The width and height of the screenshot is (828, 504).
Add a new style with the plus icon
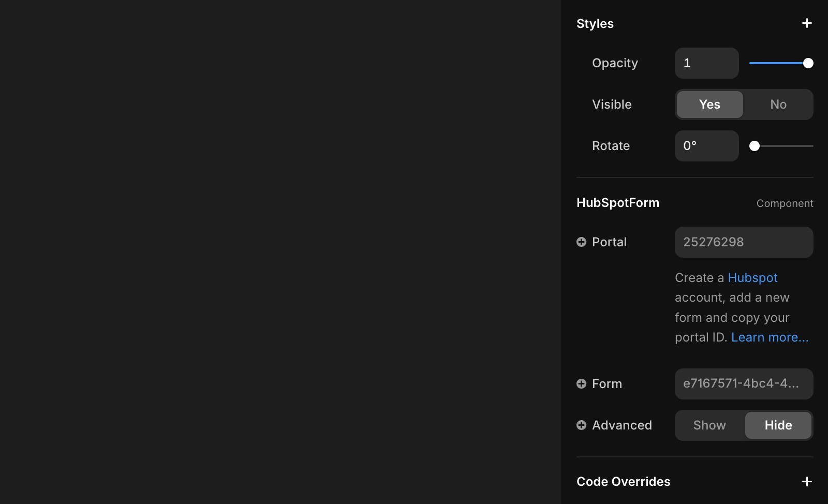(x=807, y=23)
